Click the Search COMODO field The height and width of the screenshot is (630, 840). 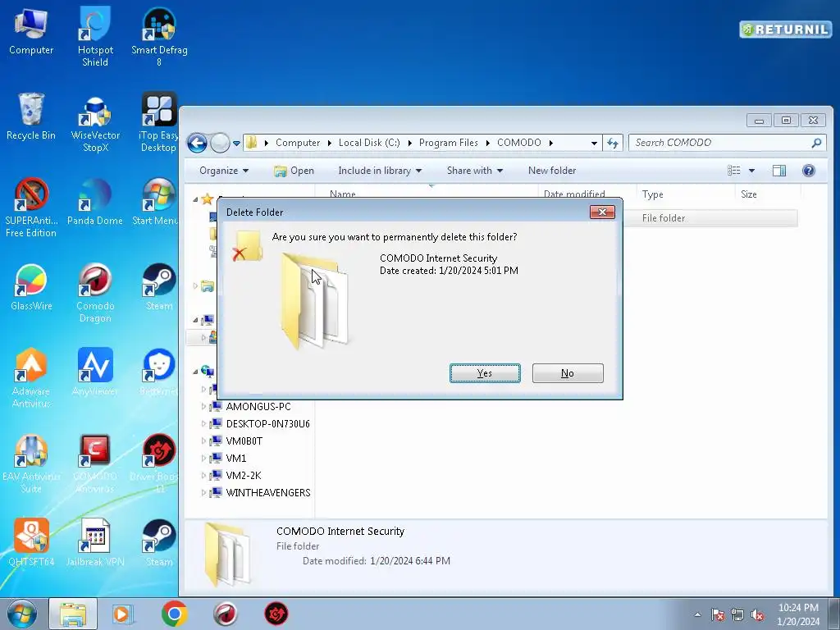point(728,143)
